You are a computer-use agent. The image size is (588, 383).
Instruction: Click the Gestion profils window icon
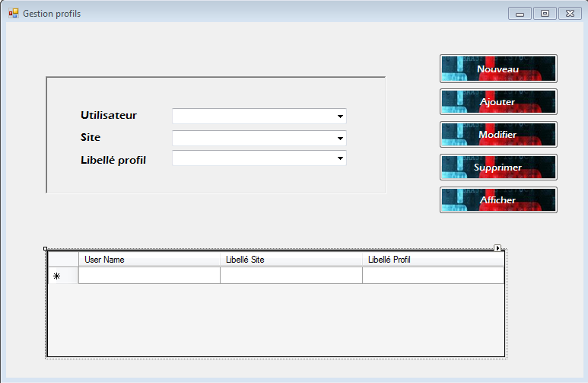click(14, 14)
